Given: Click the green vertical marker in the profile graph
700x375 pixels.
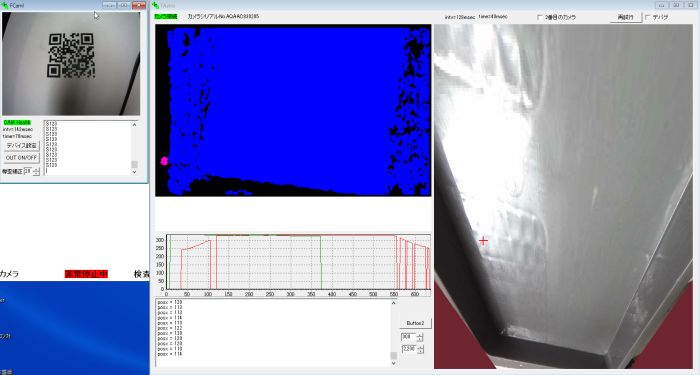Looking at the screenshot, I should tap(321, 262).
